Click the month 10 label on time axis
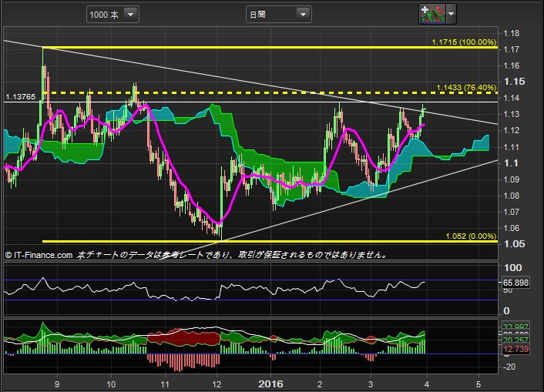This screenshot has height=392, width=544. click(111, 384)
